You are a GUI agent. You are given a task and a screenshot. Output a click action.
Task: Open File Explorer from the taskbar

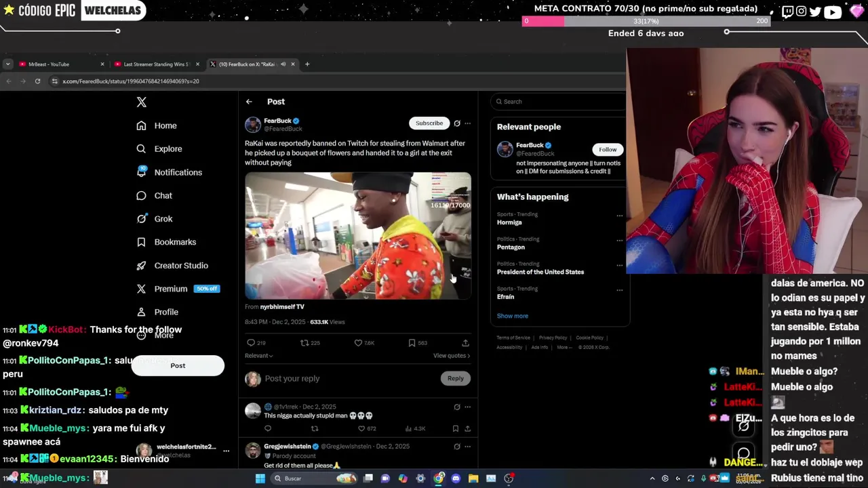[473, 479]
